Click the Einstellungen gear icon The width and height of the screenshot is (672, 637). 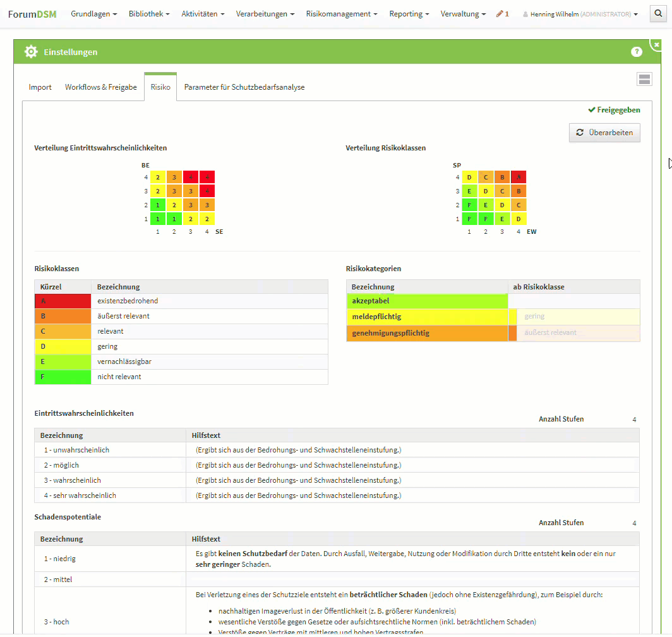coord(31,52)
